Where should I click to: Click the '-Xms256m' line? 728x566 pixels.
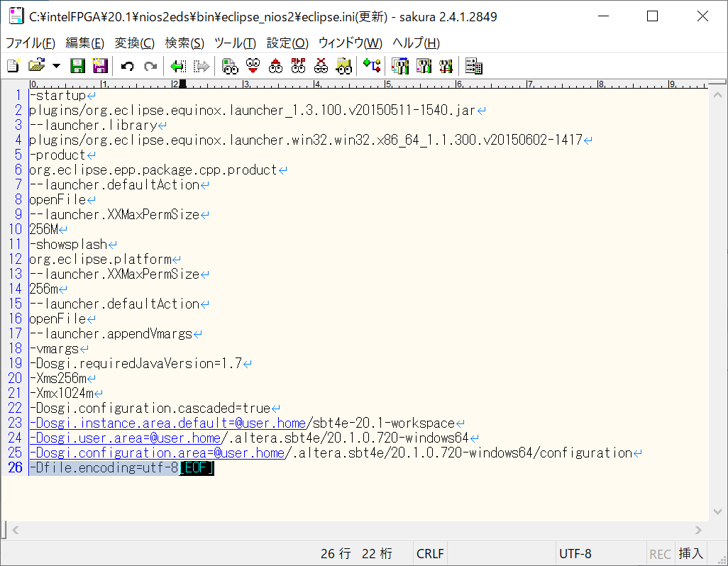tap(57, 377)
